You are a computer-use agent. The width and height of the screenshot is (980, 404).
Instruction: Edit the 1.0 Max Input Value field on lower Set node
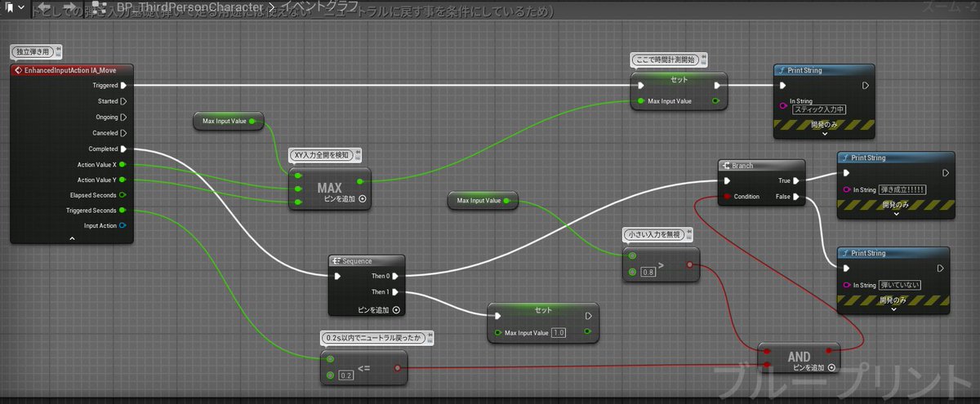(559, 332)
